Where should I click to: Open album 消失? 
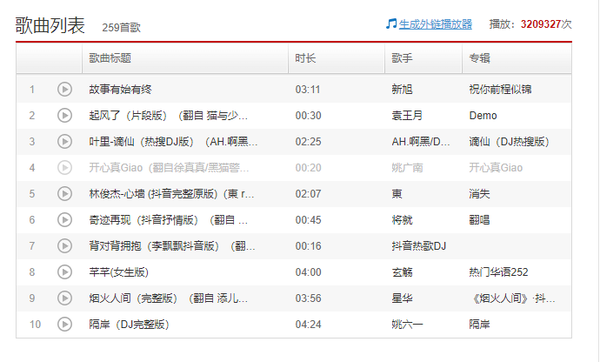click(x=479, y=194)
